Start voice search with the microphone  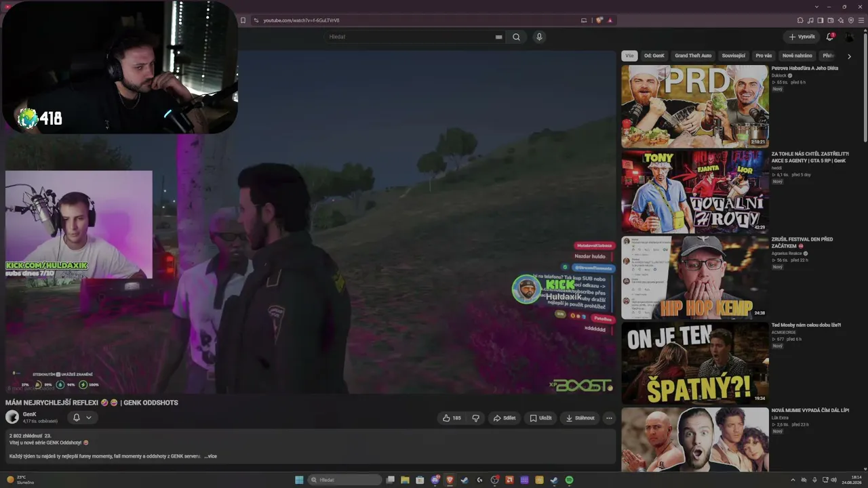click(x=539, y=37)
